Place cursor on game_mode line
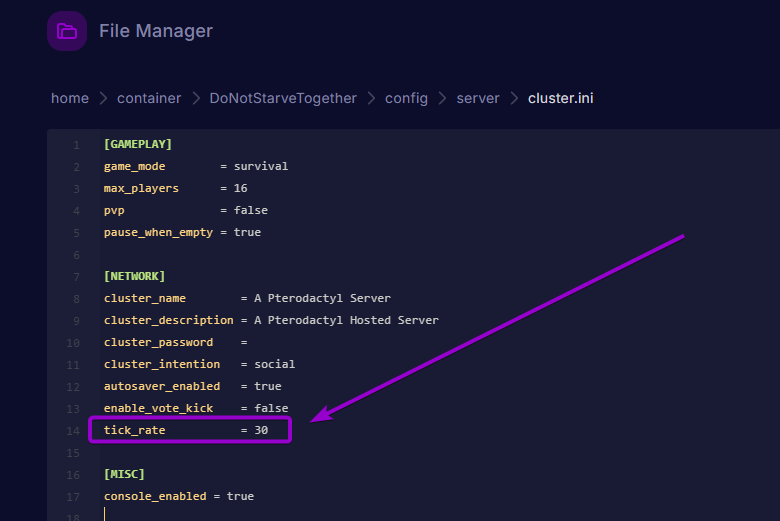Image resolution: width=780 pixels, height=521 pixels. [195, 166]
